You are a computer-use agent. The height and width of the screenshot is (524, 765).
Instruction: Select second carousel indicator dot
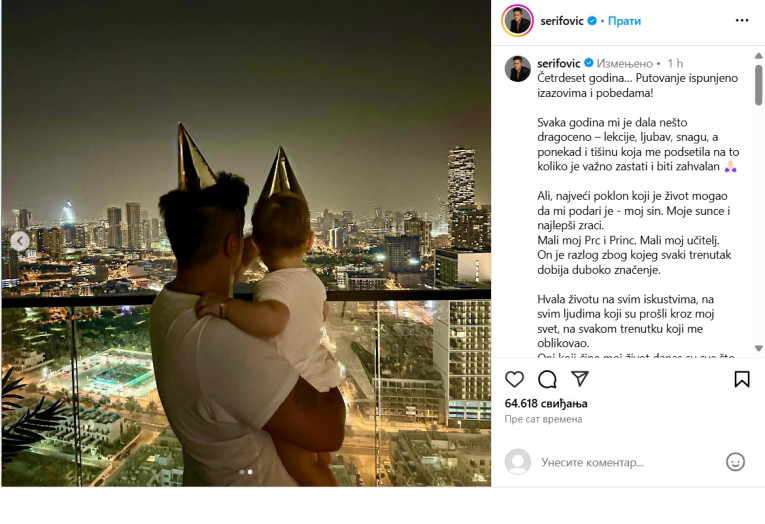pos(250,472)
